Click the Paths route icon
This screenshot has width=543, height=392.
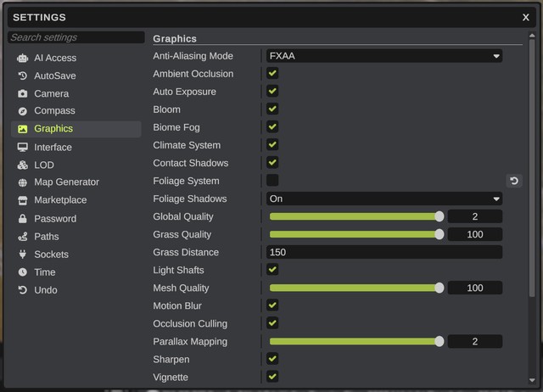tap(23, 237)
